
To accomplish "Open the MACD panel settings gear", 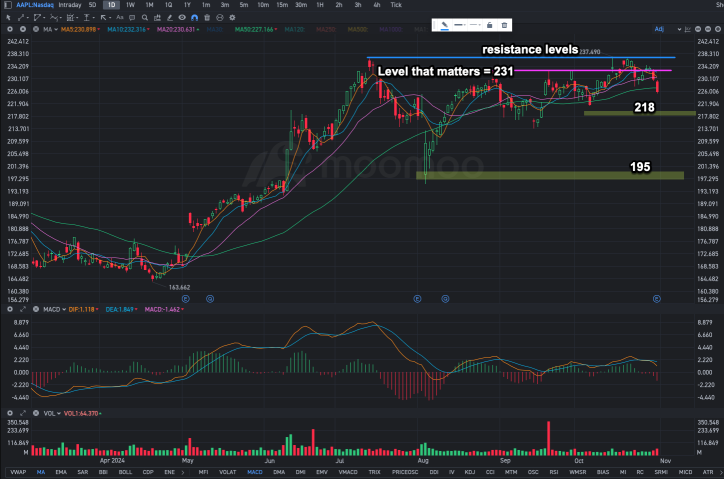I will [x=10, y=309].
